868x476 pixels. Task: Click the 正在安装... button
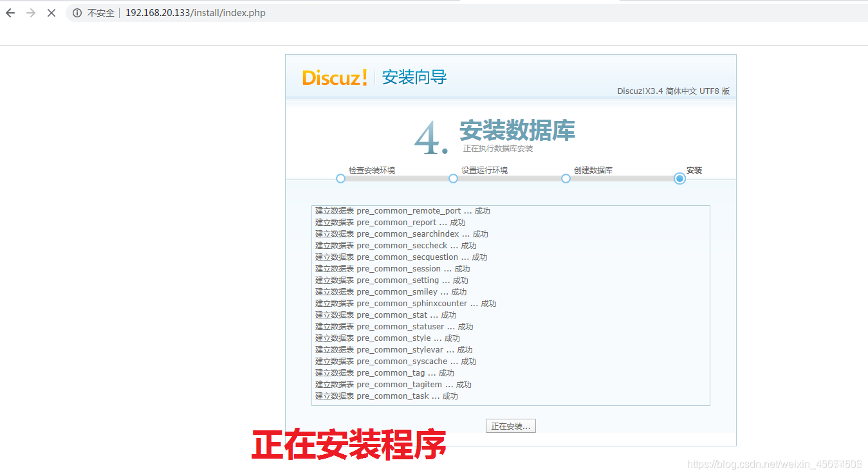(x=511, y=426)
